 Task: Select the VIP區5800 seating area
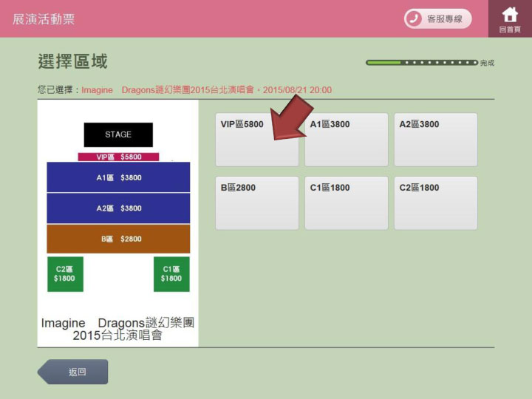click(257, 140)
